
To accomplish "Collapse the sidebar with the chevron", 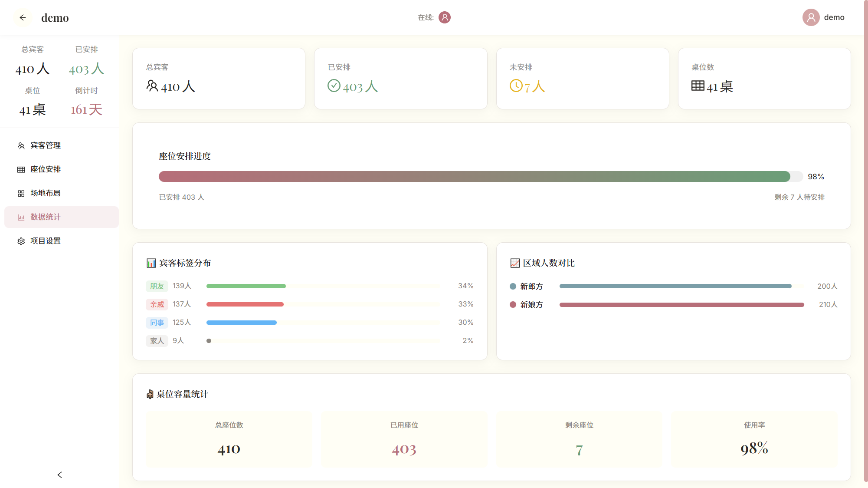I will click(x=59, y=475).
